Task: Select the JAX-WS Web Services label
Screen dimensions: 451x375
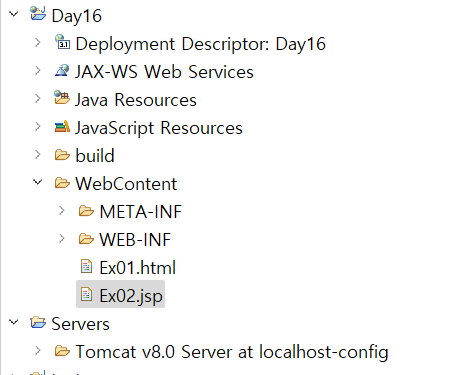Action: [164, 72]
